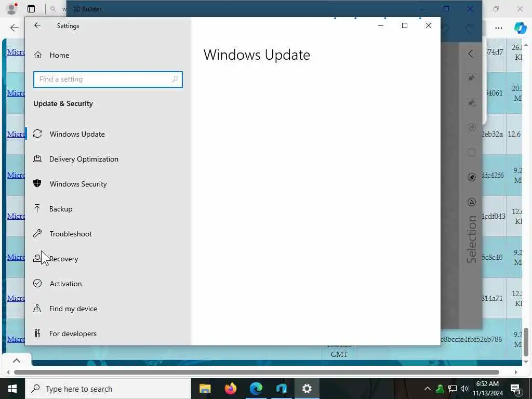The image size is (532, 399).
Task: Close the Settings window
Action: tap(429, 25)
